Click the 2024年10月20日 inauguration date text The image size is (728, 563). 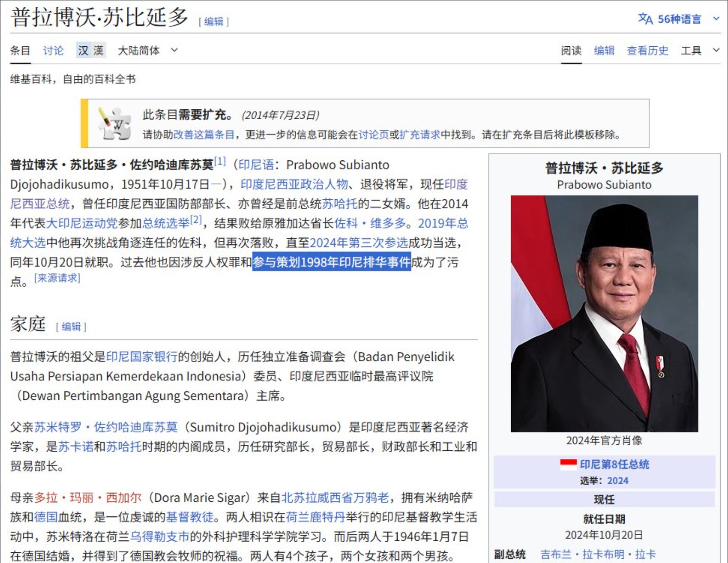[604, 535]
